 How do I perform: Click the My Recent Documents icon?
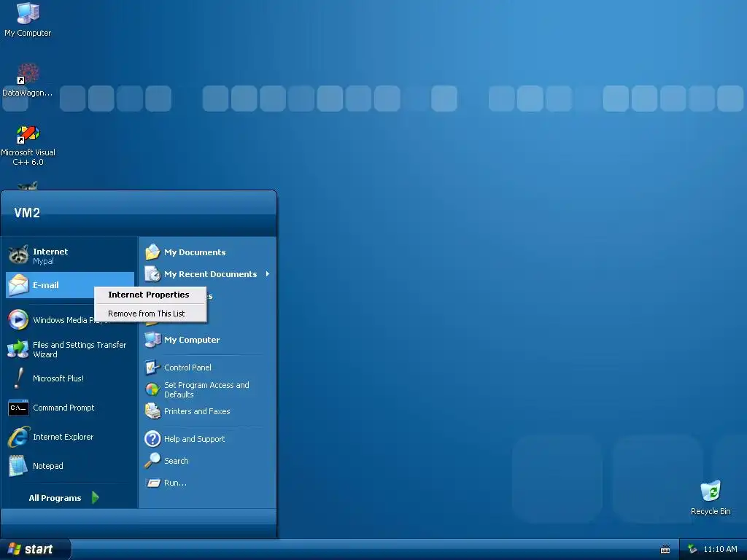pyautogui.click(x=152, y=274)
